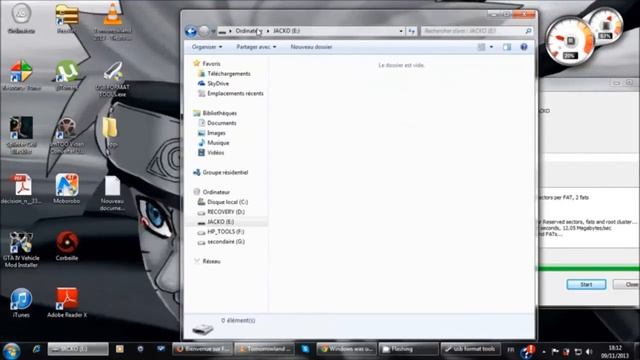Click USB FORMAT TOOL.exe desktop icon
This screenshot has width=640, height=360.
(x=112, y=79)
